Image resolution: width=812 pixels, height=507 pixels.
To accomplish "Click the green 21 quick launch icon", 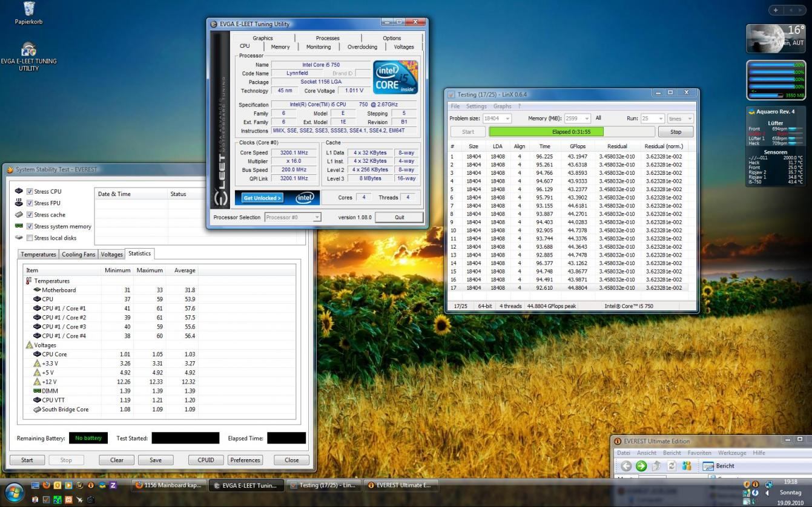I will point(58,500).
